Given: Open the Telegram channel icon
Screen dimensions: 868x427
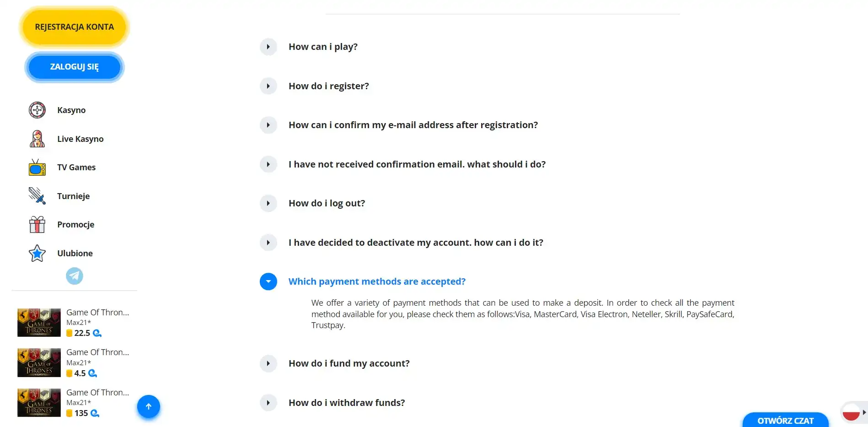Looking at the screenshot, I should (75, 276).
